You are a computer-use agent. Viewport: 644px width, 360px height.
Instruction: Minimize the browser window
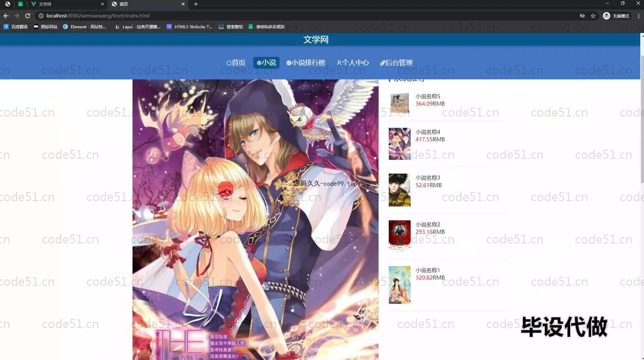[x=607, y=3]
